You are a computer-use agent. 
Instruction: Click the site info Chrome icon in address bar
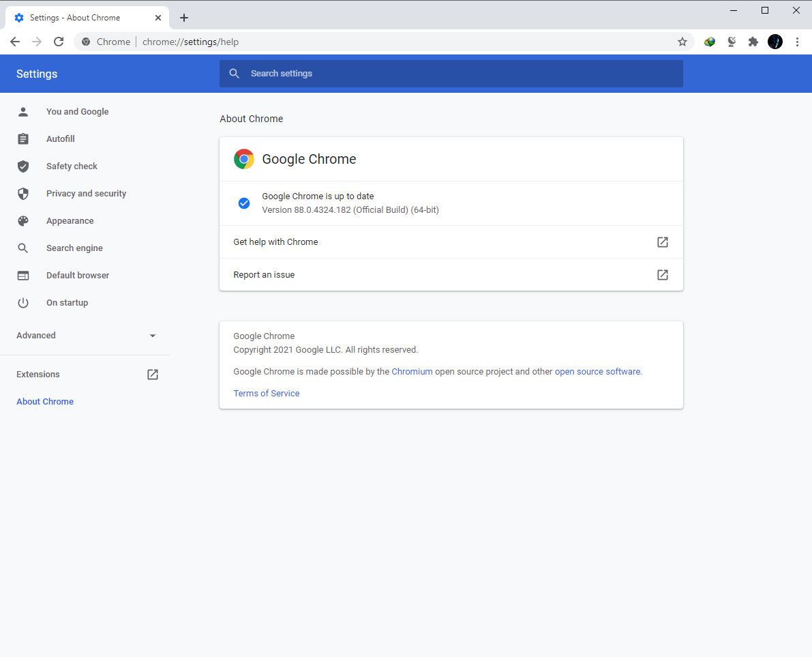86,42
